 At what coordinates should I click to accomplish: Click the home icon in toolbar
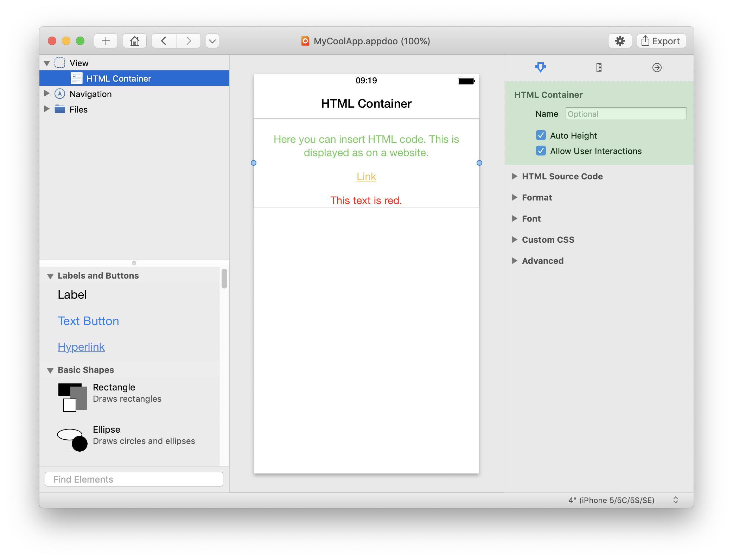coord(134,41)
